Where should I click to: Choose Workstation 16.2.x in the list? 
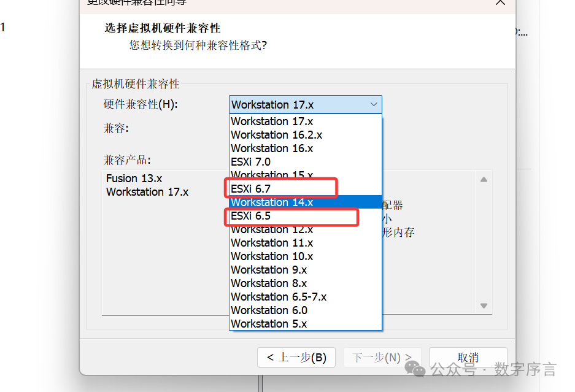coord(305,135)
